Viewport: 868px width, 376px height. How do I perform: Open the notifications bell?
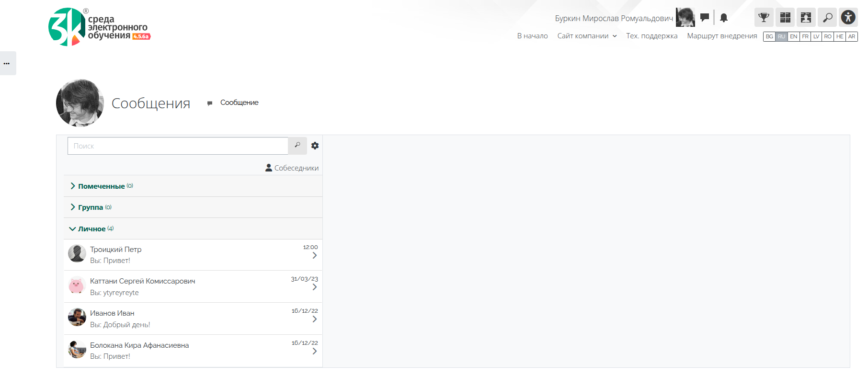point(724,18)
